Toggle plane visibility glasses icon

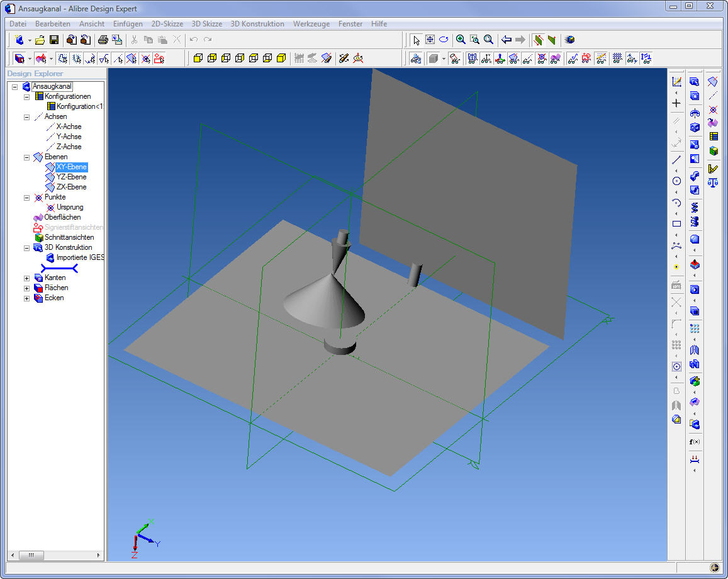513,59
